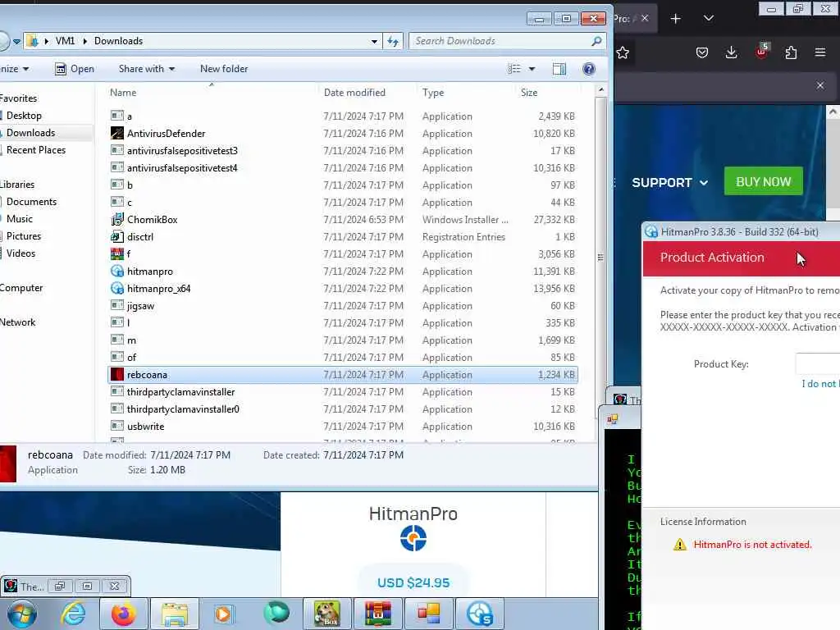The image size is (840, 630).
Task: Open the AntivirusDefender application file
Action: [166, 134]
